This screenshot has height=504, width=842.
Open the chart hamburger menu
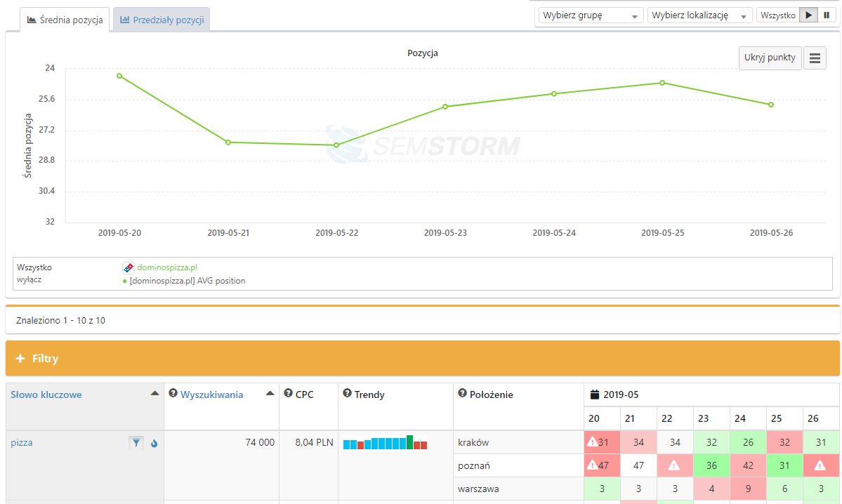click(814, 58)
